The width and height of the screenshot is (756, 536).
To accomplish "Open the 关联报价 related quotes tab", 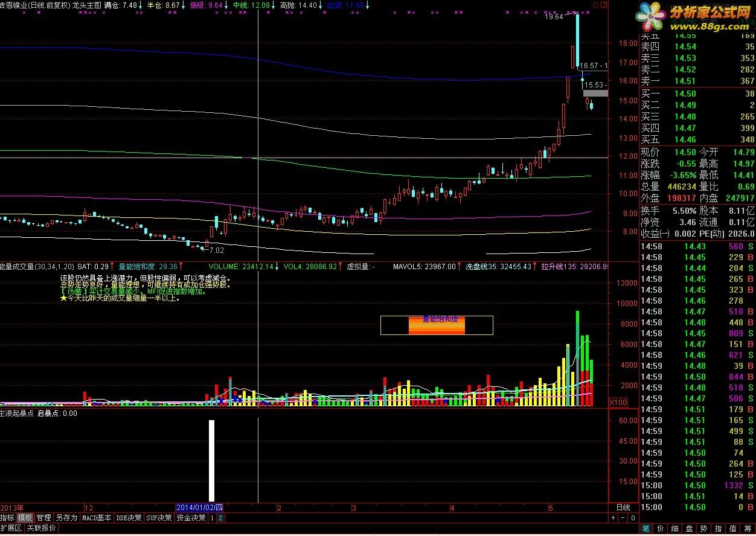I will click(42, 528).
